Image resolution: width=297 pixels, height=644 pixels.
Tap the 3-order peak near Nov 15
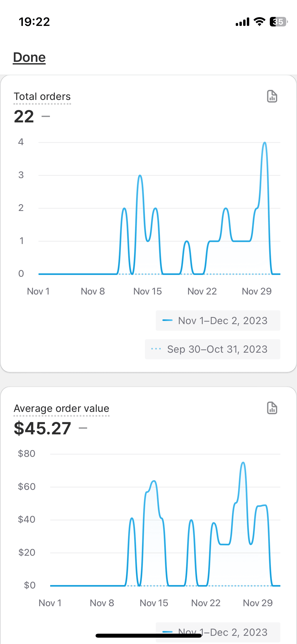tap(140, 176)
